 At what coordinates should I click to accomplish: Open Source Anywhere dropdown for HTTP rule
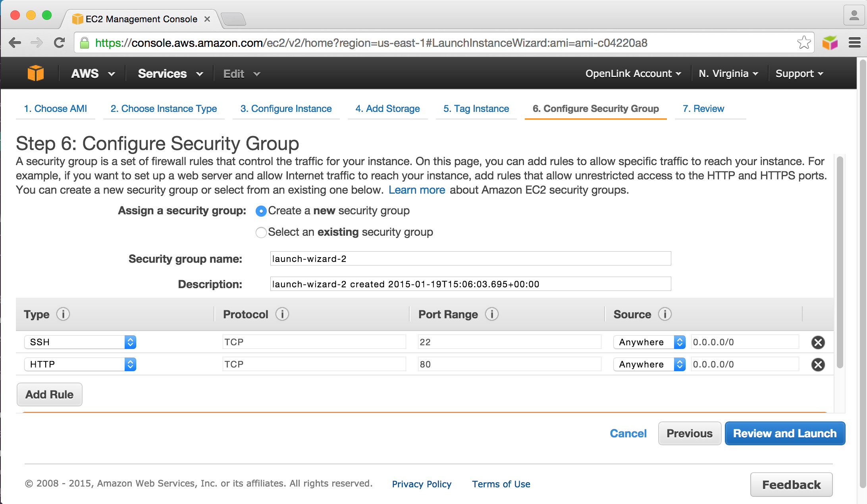point(649,364)
